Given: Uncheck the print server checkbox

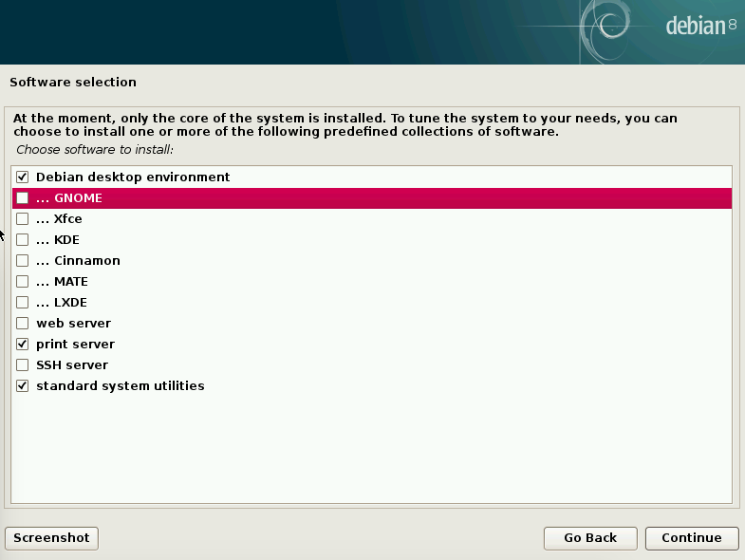Looking at the screenshot, I should tap(23, 345).
